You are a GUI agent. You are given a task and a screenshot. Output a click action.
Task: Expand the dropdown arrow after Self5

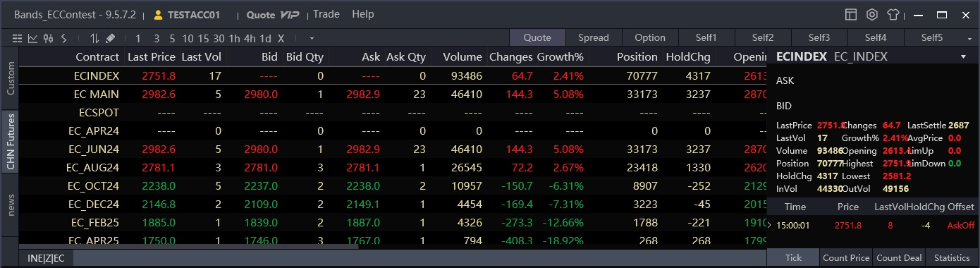pyautogui.click(x=969, y=38)
